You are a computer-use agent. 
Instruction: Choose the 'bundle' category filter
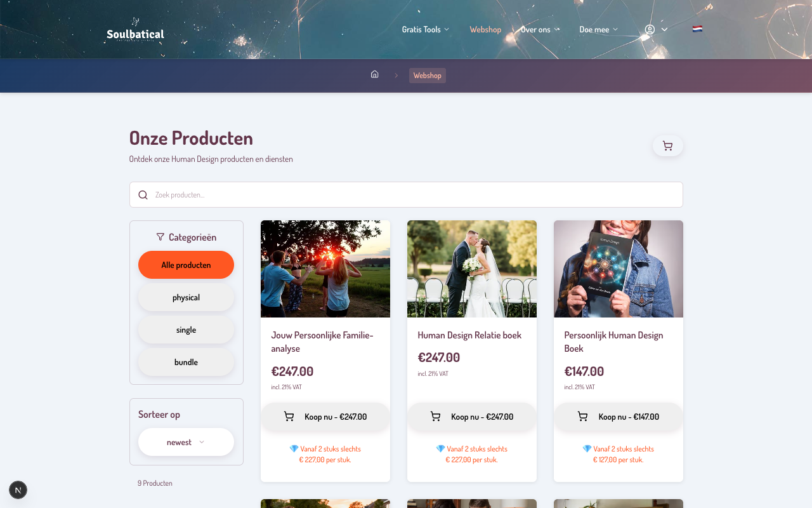186,362
